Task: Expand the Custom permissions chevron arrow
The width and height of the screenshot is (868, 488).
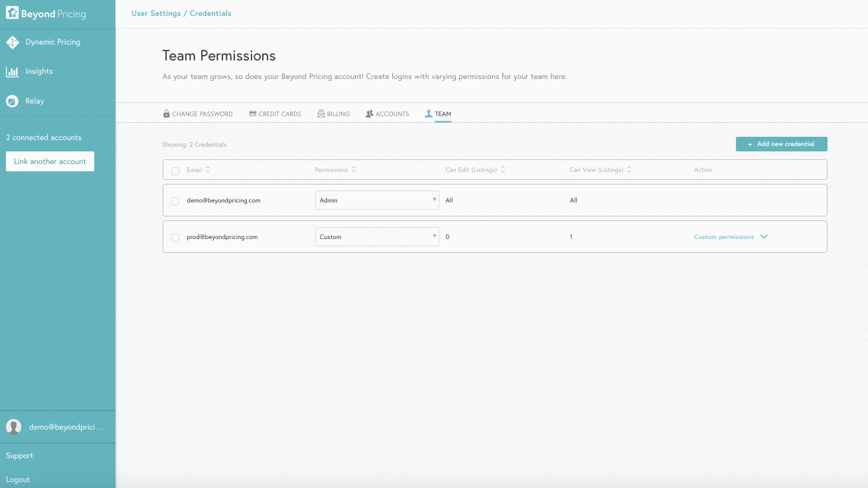Action: pos(764,236)
